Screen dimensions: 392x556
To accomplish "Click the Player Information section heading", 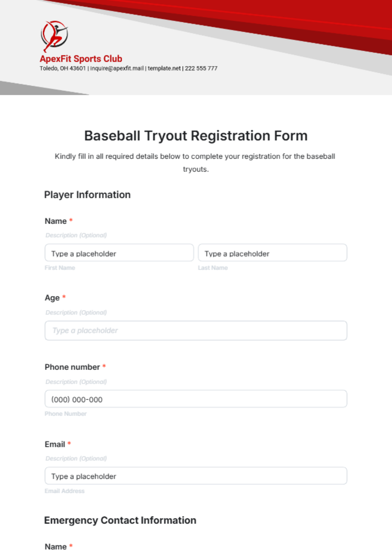I will (87, 195).
